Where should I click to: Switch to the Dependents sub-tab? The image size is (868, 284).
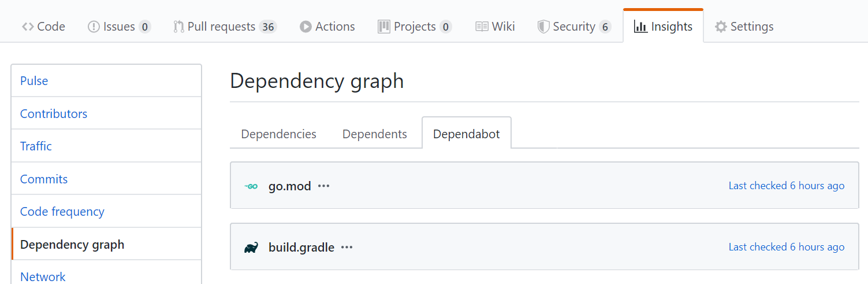click(x=375, y=134)
